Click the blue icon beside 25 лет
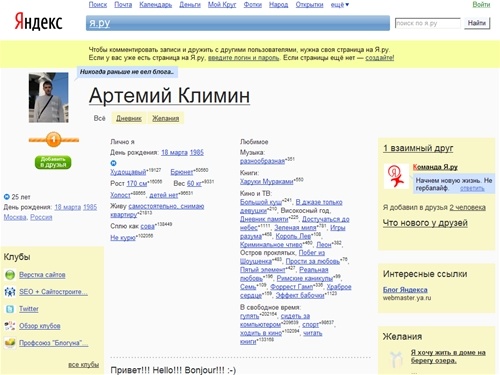 (6, 197)
